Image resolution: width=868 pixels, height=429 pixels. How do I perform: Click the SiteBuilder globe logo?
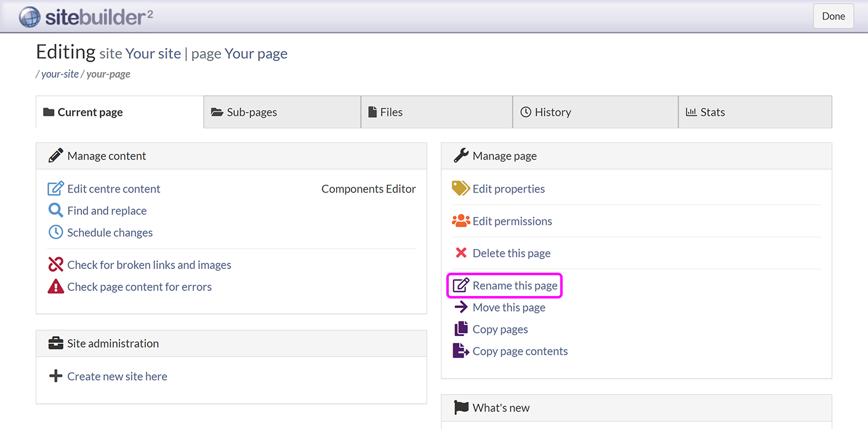coord(30,17)
